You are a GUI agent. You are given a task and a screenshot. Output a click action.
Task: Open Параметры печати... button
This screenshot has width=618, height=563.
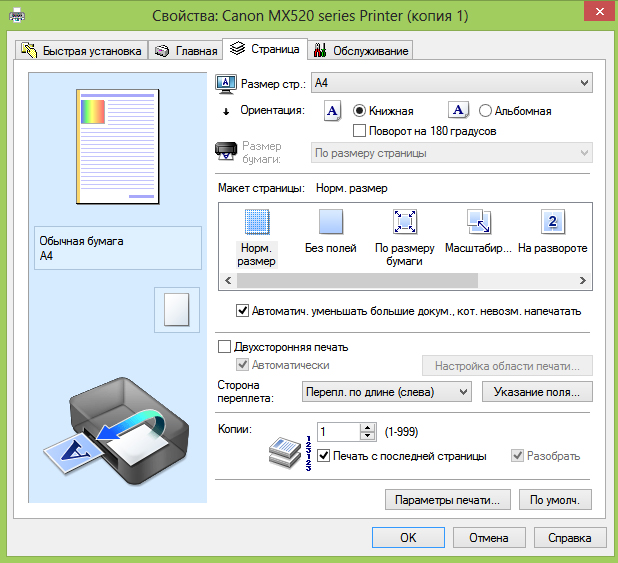448,500
